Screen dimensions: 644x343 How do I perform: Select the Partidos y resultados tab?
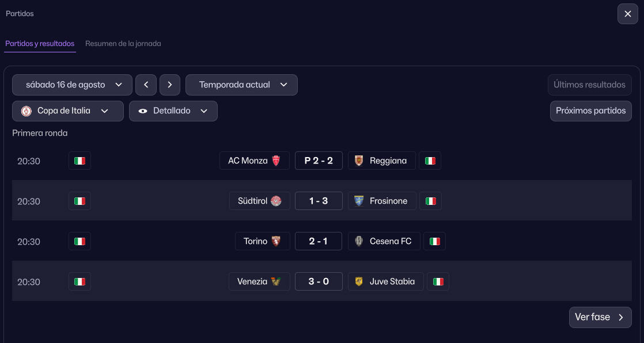(40, 44)
